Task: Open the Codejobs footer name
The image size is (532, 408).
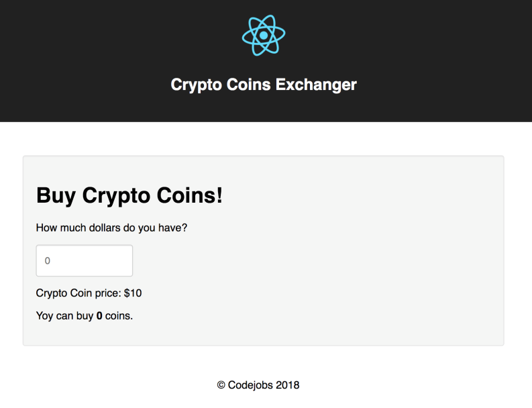Action: (x=250, y=385)
